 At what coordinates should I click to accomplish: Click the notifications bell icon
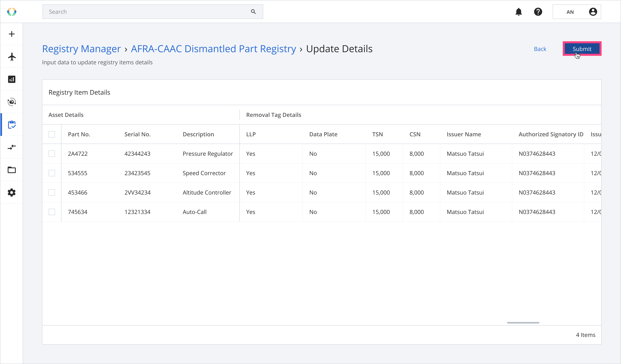tap(519, 12)
